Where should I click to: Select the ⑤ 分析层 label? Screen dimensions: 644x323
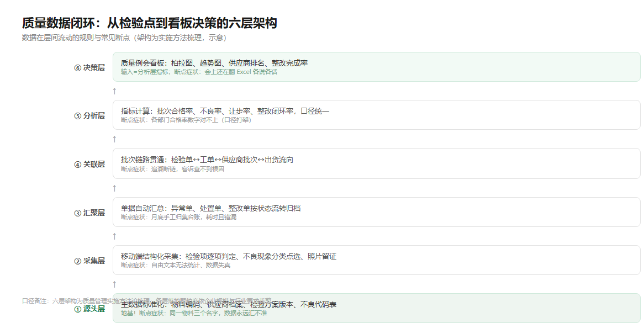(89, 116)
